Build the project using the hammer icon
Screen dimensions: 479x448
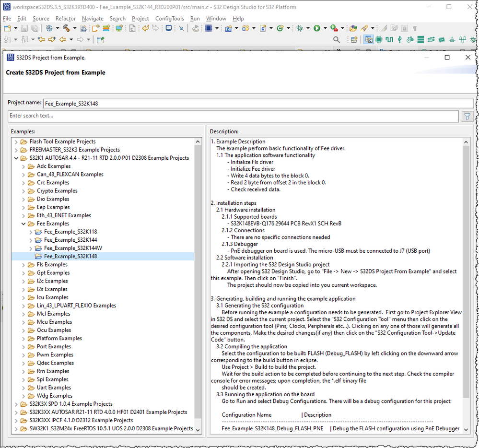tap(66, 29)
